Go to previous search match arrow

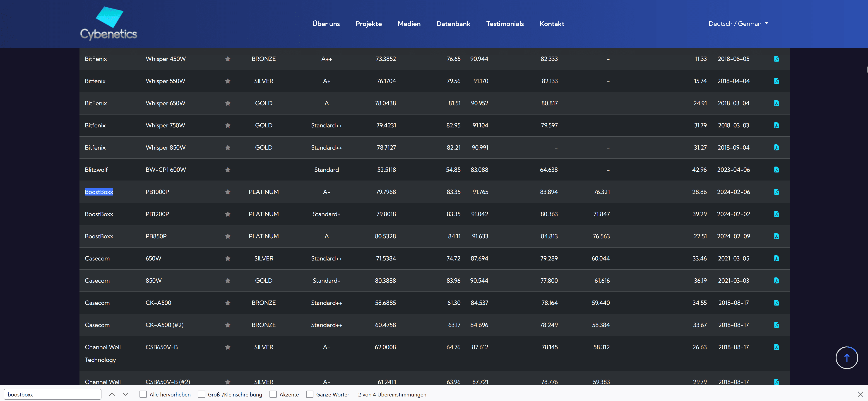[x=112, y=394]
